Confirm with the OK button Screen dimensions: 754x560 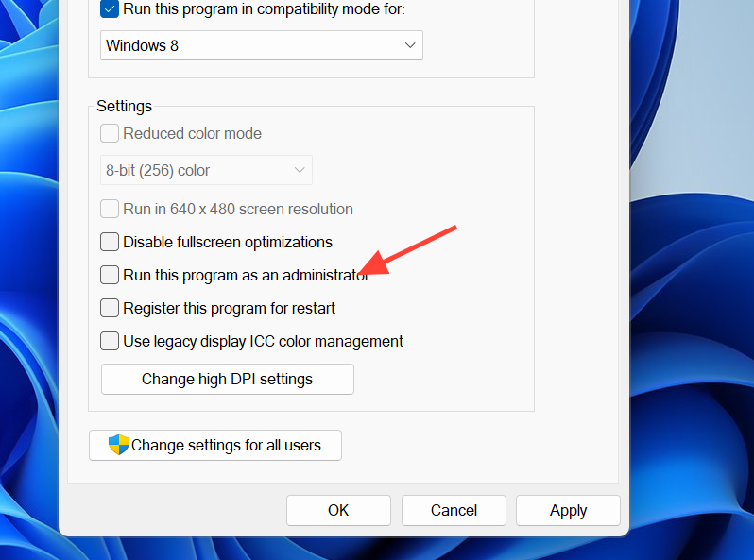pyautogui.click(x=338, y=510)
